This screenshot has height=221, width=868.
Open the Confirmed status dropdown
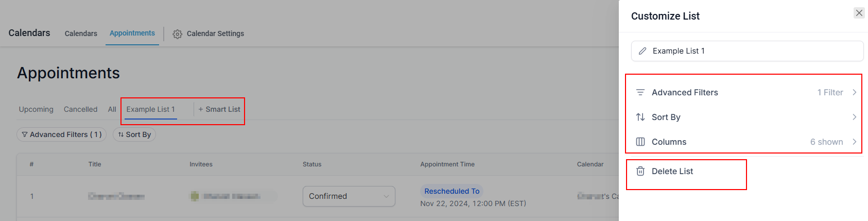tap(349, 196)
